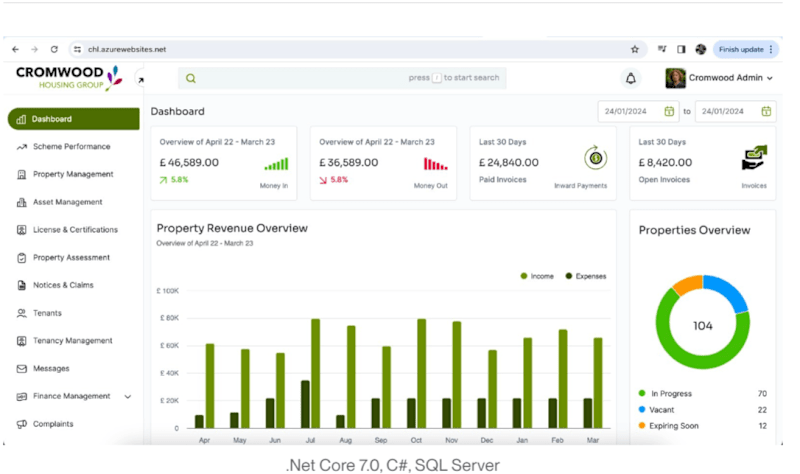The height and width of the screenshot is (474, 800).
Task: Click the Notices & Claims document icon
Action: coord(21,285)
